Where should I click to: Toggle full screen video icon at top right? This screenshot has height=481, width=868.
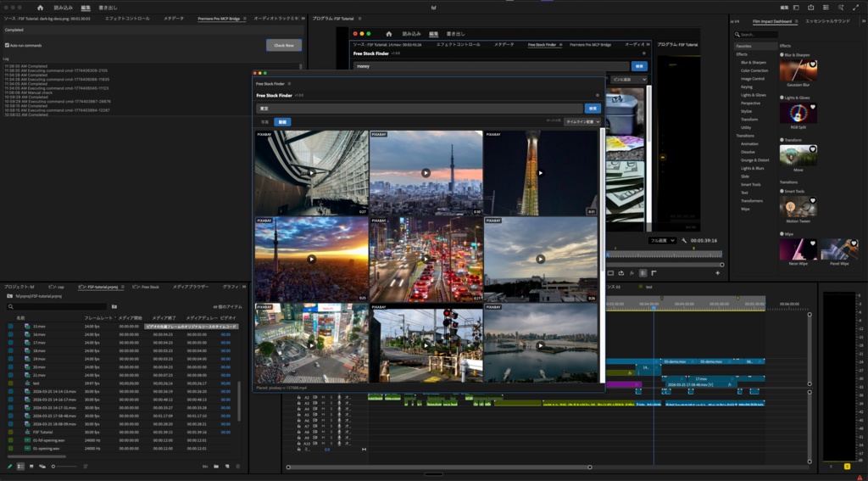(856, 8)
